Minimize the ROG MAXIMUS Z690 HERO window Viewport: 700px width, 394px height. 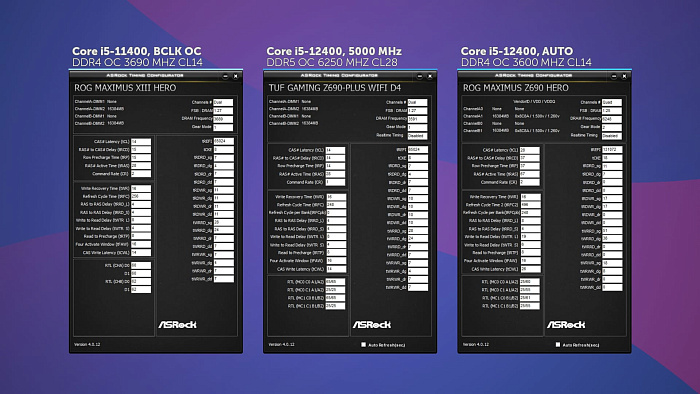click(614, 76)
